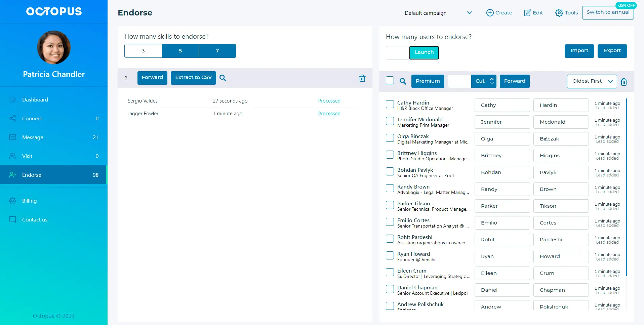This screenshot has width=644, height=325.
Task: Tick the checkbox for Randy Brown
Action: coord(390,188)
